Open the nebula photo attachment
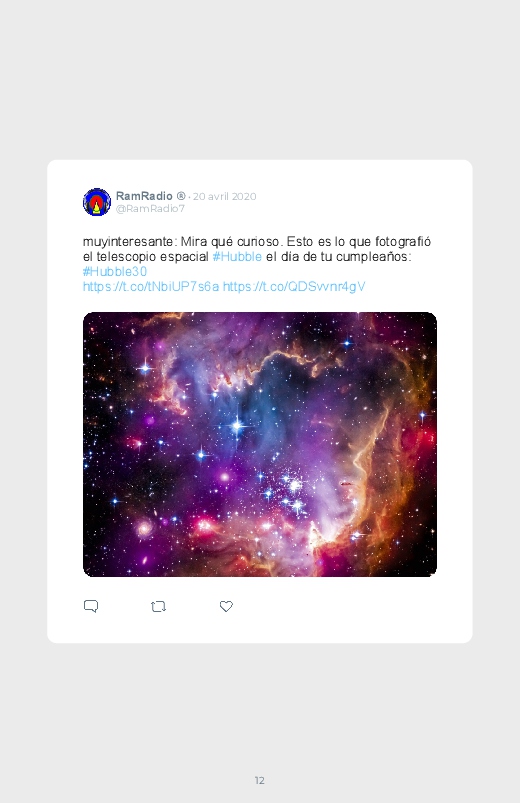Image resolution: width=520 pixels, height=803 pixels. pyautogui.click(x=260, y=445)
